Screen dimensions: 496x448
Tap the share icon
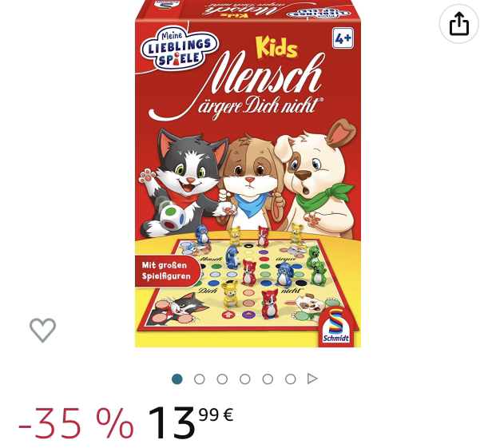point(458,24)
